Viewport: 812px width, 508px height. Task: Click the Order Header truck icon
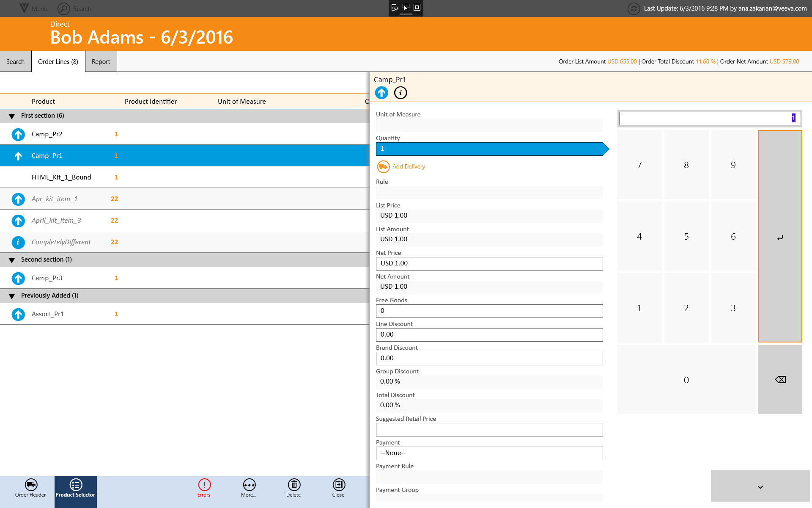pyautogui.click(x=31, y=485)
